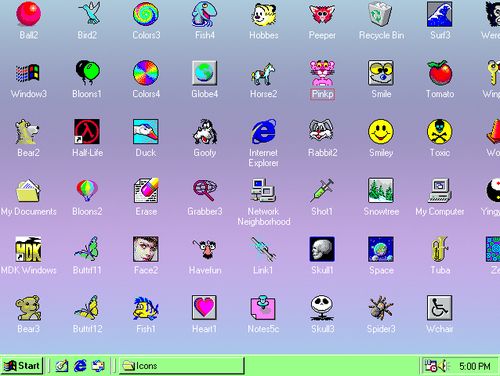Select the Hobbes tiger icon
500x376 pixels.
[263, 14]
